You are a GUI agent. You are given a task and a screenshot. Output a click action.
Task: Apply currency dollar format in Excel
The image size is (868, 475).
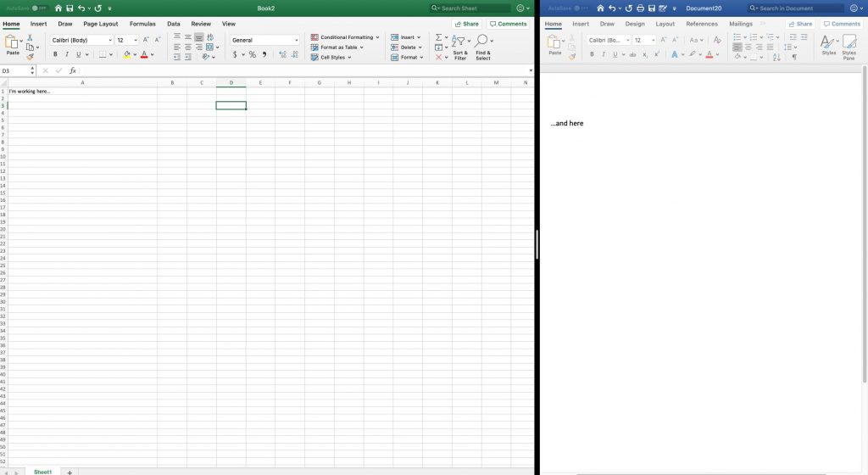(x=236, y=54)
